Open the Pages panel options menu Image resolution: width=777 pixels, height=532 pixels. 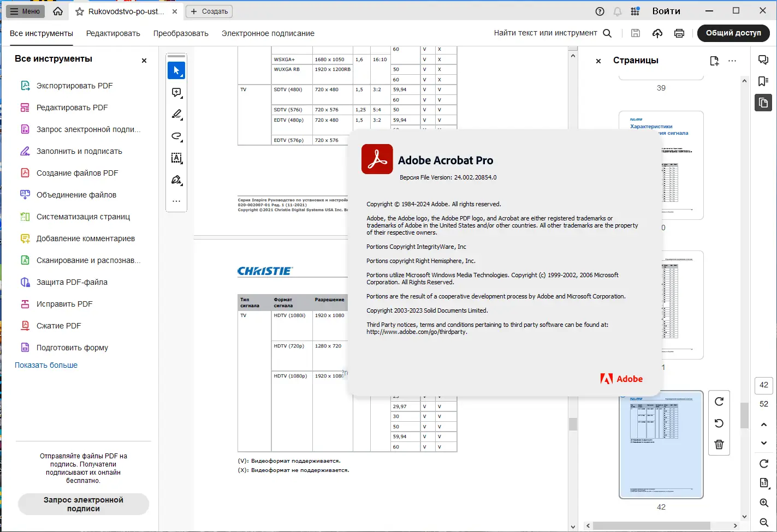click(732, 61)
